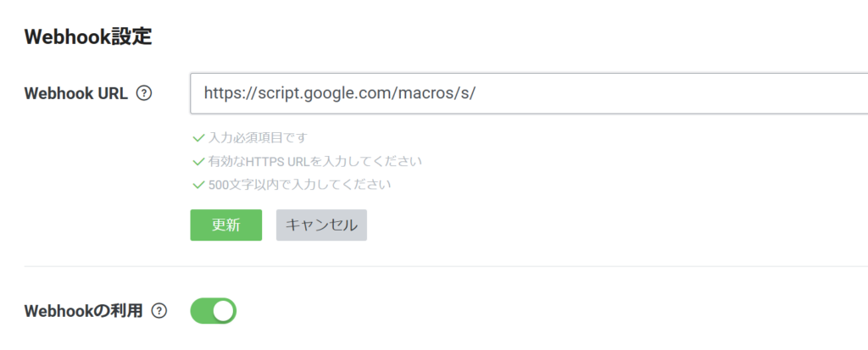Click the Webhook URL label
Viewport: 868px width, 350px height.
tap(75, 94)
